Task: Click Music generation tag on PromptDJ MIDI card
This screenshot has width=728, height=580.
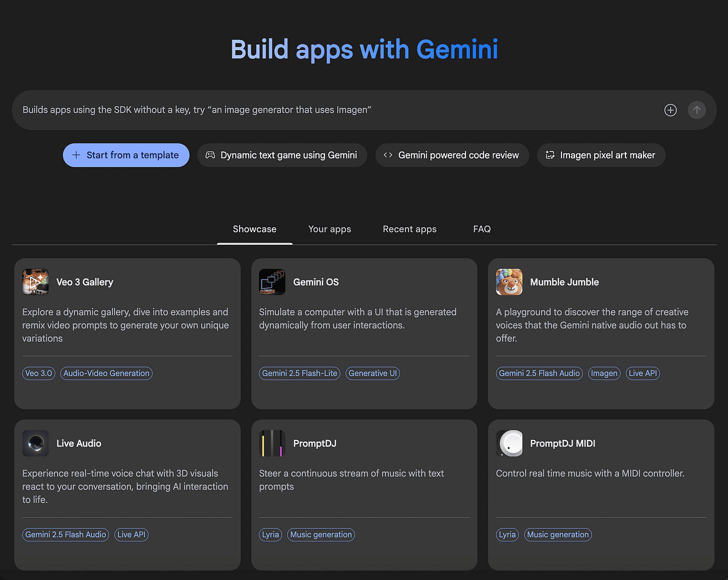Action: pyautogui.click(x=558, y=535)
